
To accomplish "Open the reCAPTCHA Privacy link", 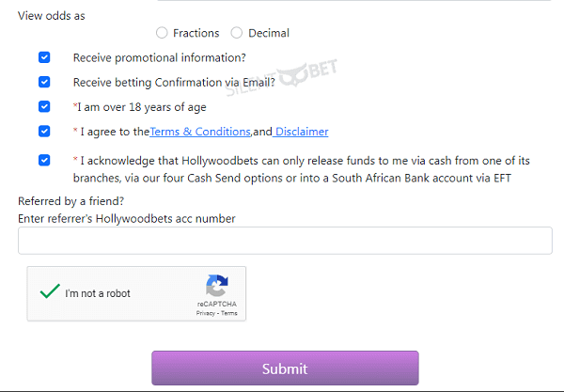I will 205,313.
